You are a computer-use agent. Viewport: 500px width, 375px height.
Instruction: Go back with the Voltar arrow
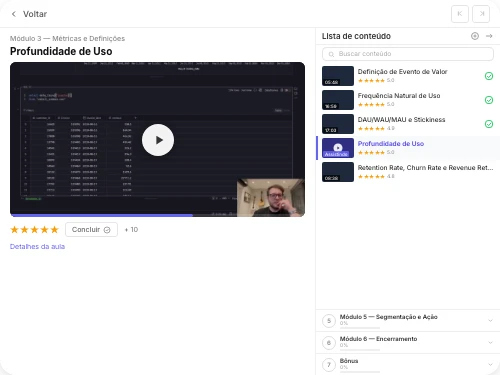tap(14, 14)
